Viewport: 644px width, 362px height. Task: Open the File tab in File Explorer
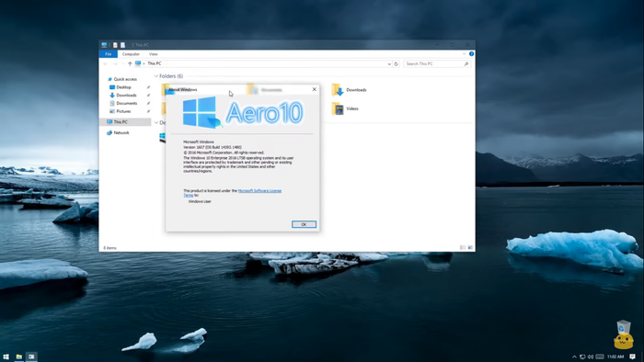pyautogui.click(x=108, y=54)
